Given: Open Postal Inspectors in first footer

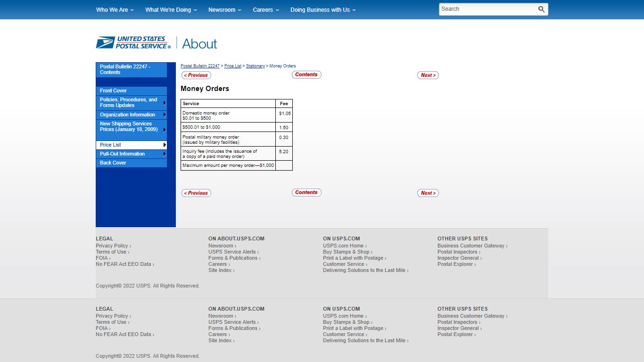Looking at the screenshot, I should pos(459,252).
